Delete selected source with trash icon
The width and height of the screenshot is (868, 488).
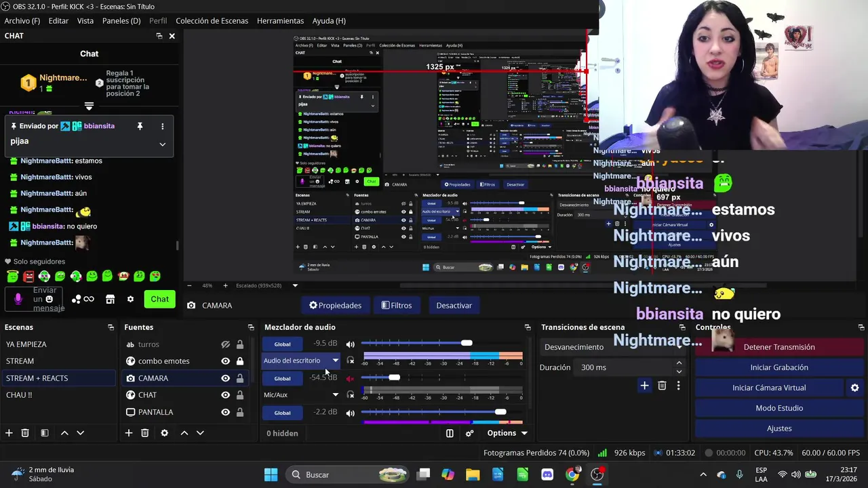click(x=144, y=433)
